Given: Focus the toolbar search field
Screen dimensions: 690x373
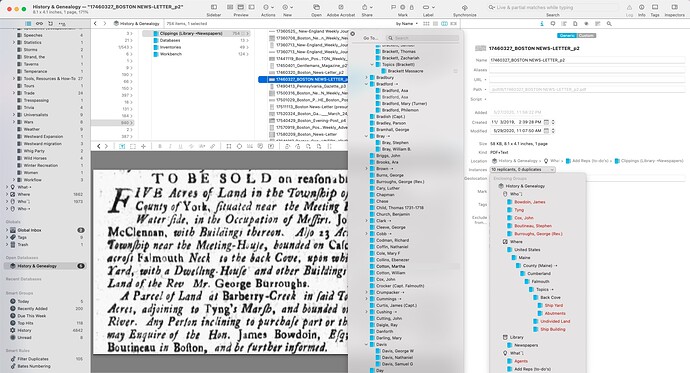Looking at the screenshot, I should [x=553, y=7].
